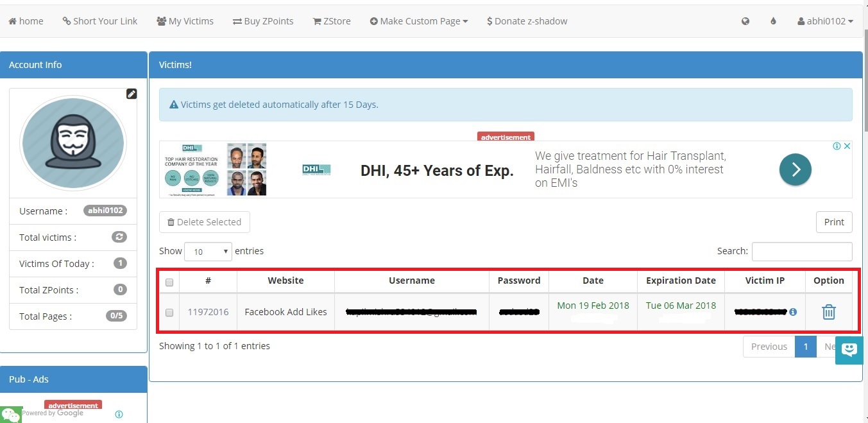Sort by Username column header
Image resolution: width=868 pixels, height=423 pixels.
point(412,281)
